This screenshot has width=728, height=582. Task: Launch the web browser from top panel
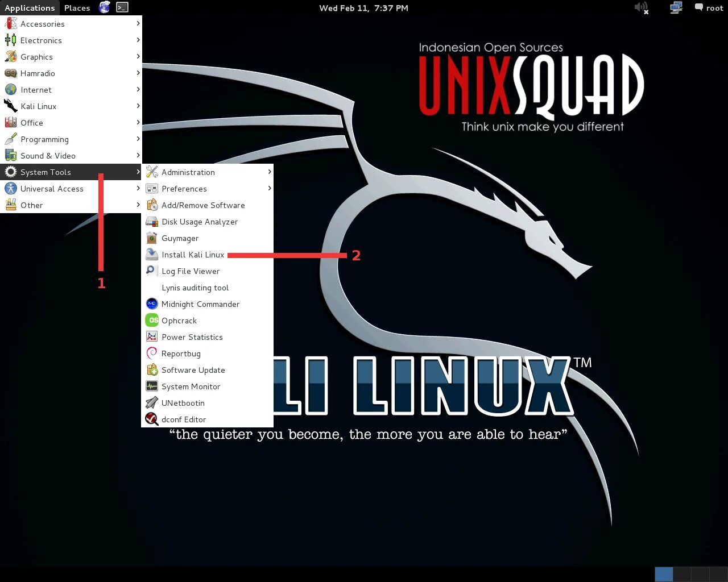(104, 7)
